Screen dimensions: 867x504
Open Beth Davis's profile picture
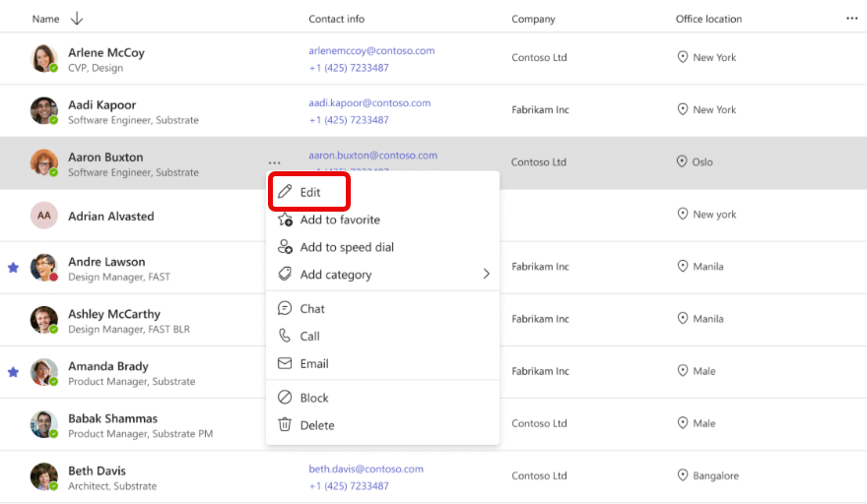[44, 476]
